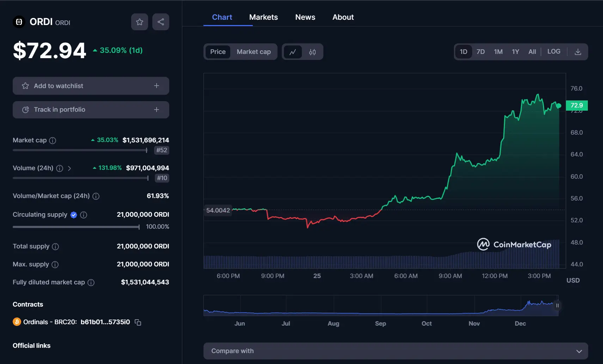Click the Official links heading
The image size is (603, 364).
[31, 346]
